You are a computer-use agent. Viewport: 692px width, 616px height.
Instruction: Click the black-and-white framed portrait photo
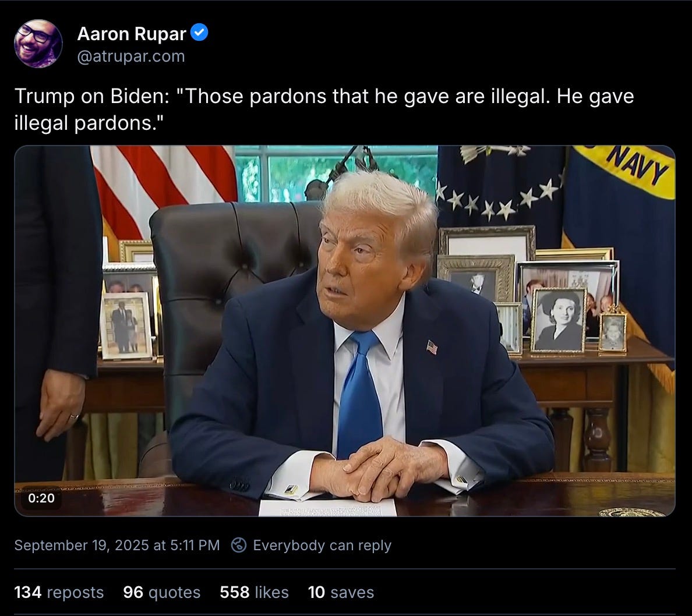[x=558, y=320]
